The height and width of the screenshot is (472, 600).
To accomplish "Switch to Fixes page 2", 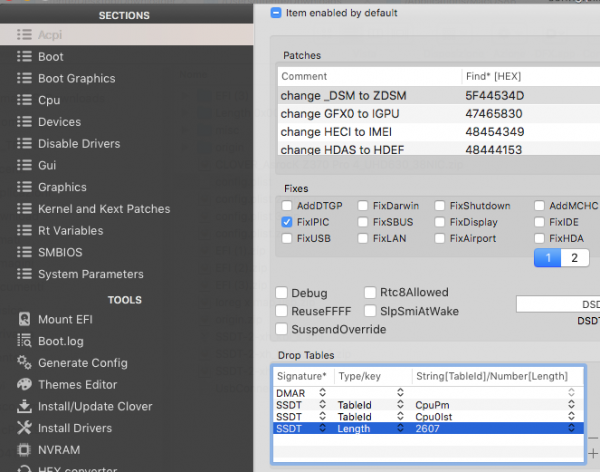I will pos(574,258).
